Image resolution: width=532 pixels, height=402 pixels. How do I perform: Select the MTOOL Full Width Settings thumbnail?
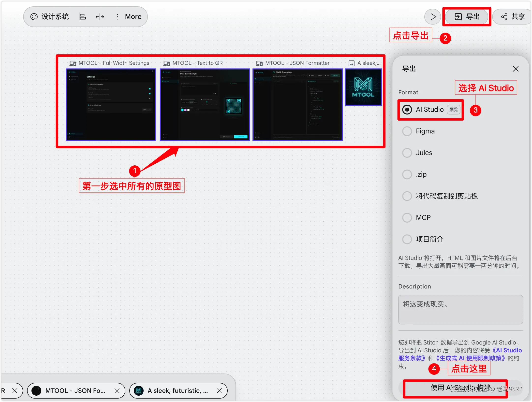[111, 105]
